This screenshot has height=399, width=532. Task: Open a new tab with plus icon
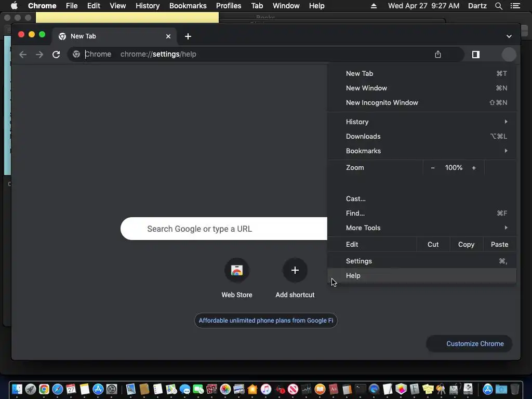pyautogui.click(x=188, y=36)
